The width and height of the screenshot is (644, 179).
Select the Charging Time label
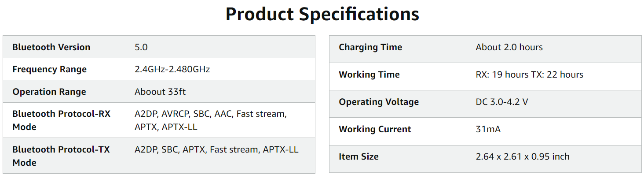370,47
